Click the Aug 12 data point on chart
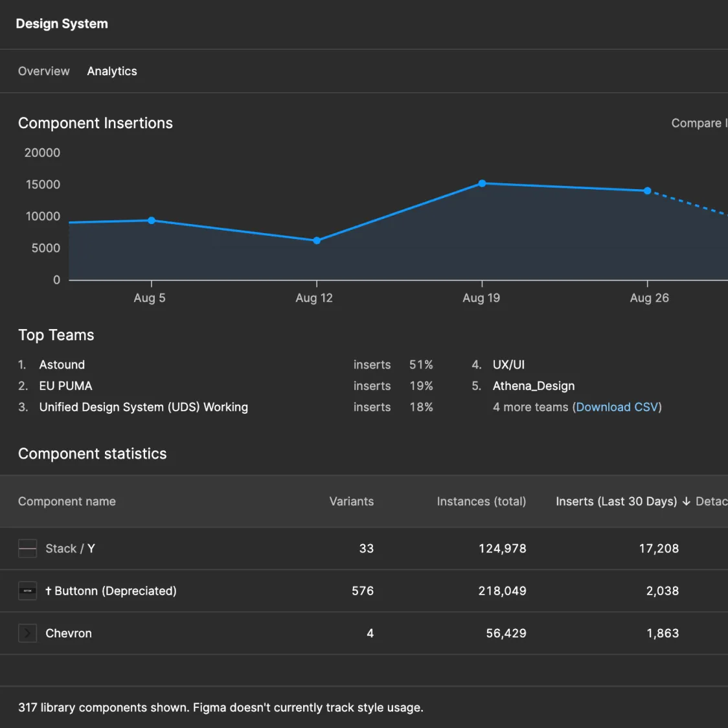The height and width of the screenshot is (728, 728). coord(317,240)
